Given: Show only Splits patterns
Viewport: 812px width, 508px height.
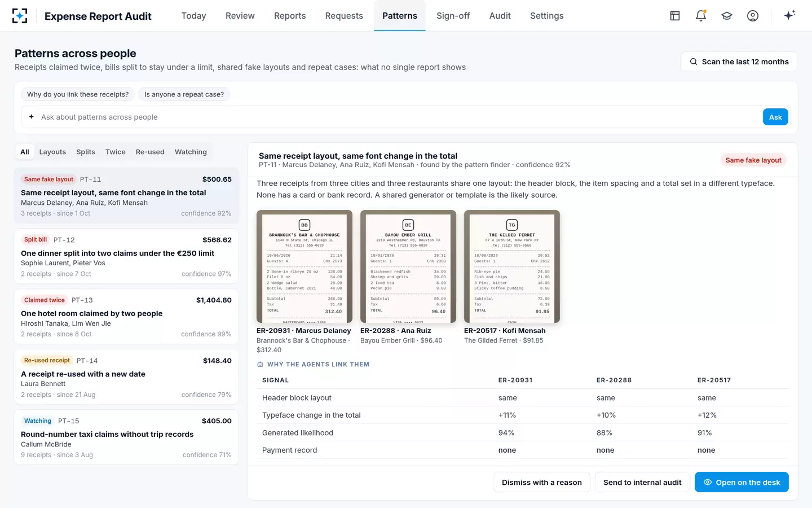Looking at the screenshot, I should 86,152.
